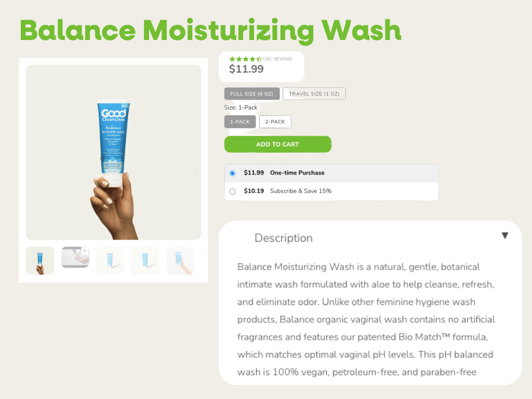Collapse the Description section arrow
This screenshot has width=532, height=399.
pyautogui.click(x=504, y=236)
